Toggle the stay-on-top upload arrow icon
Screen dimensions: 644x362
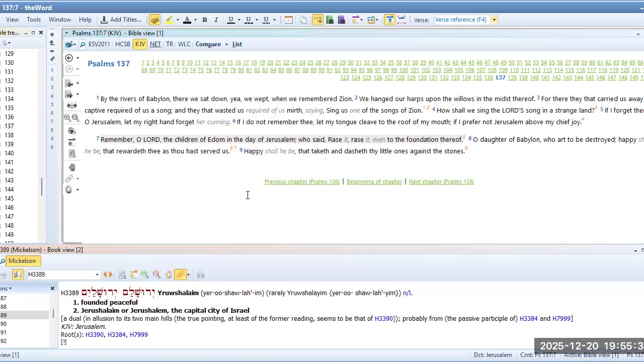(390, 20)
